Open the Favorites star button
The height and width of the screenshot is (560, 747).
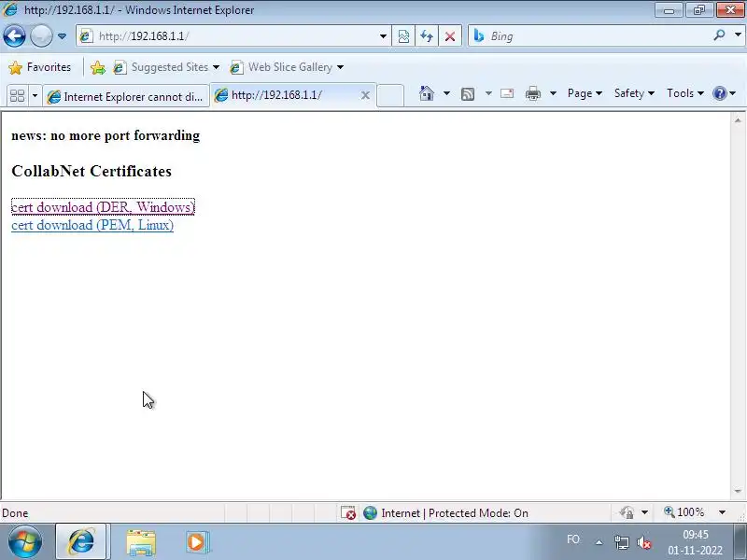click(40, 67)
